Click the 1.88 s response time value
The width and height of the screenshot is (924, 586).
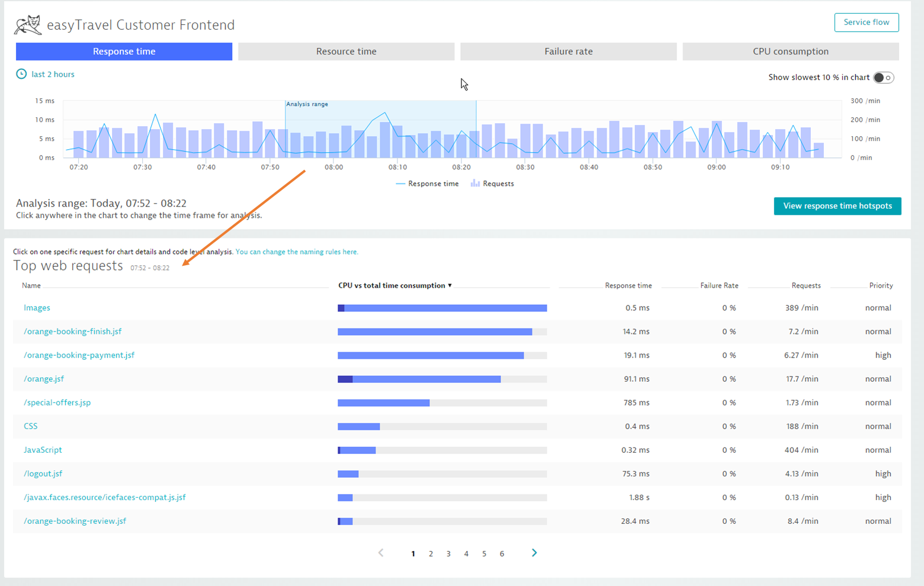[x=639, y=497]
